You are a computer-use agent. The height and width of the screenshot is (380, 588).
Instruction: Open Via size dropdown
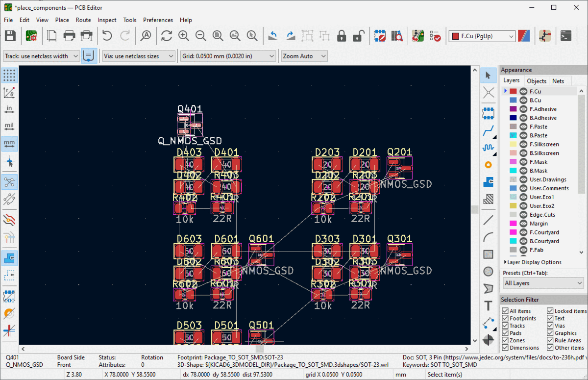139,56
